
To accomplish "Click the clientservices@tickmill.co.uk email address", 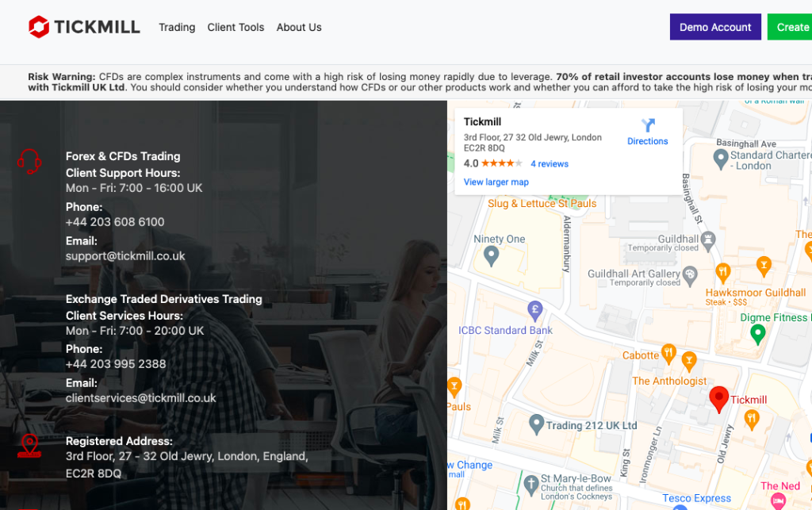I will click(140, 398).
